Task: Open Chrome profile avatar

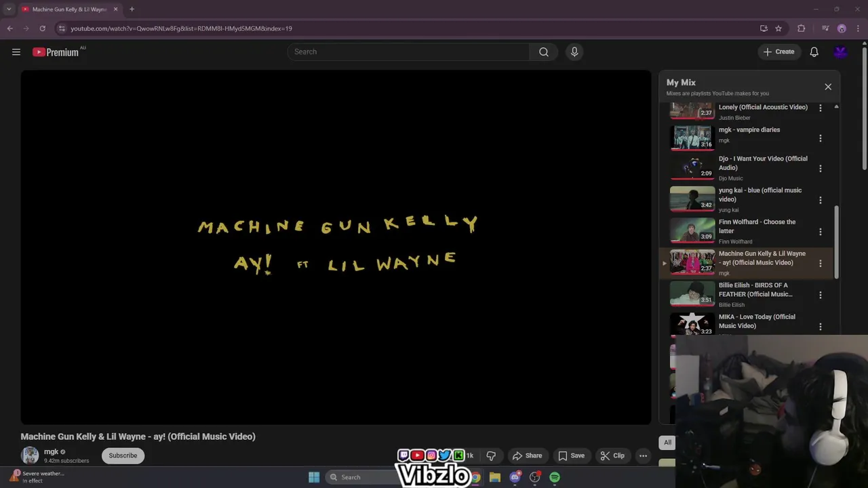Action: click(842, 28)
